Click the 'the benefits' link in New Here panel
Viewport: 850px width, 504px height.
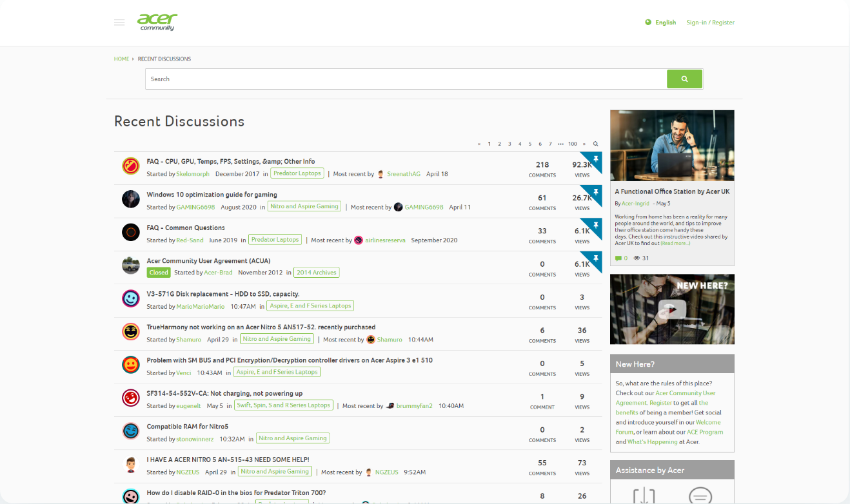(x=662, y=408)
